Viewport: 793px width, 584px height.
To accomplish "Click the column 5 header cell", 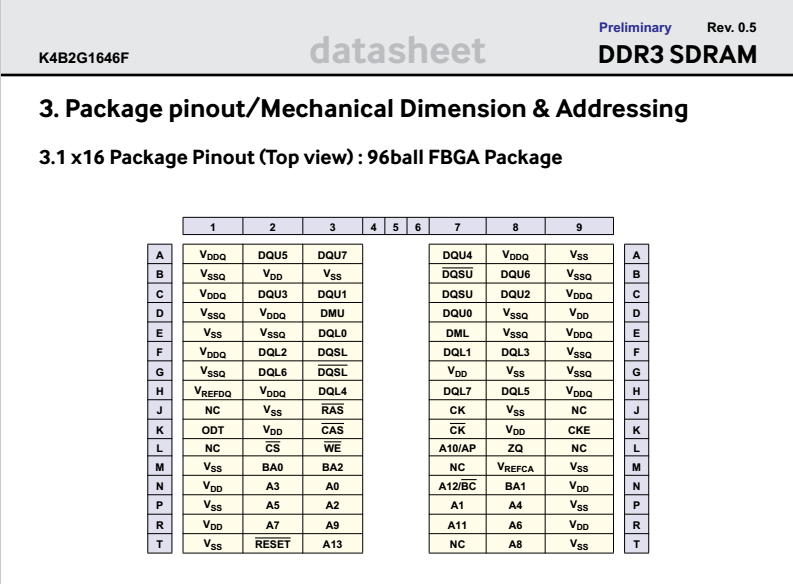I will tap(395, 227).
